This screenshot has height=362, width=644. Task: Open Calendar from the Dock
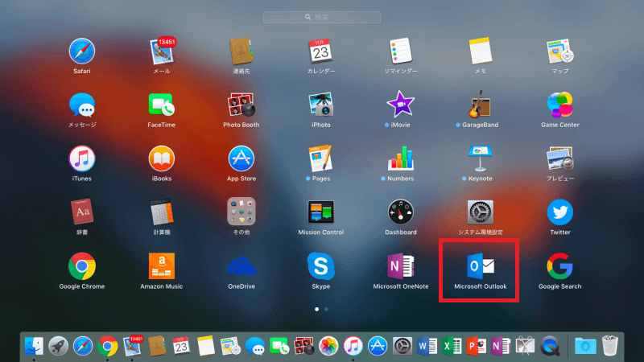pos(181,346)
